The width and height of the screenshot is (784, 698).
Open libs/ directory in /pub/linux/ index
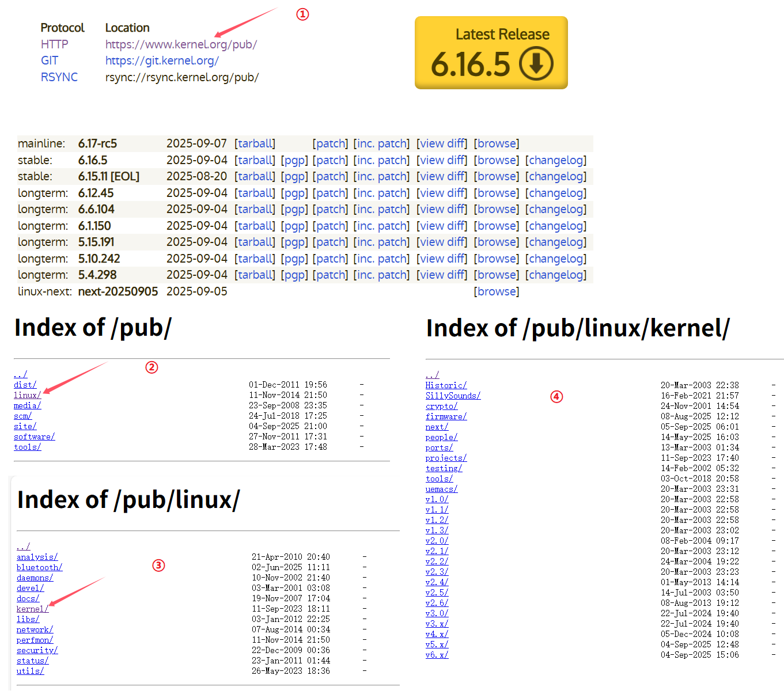click(28, 619)
